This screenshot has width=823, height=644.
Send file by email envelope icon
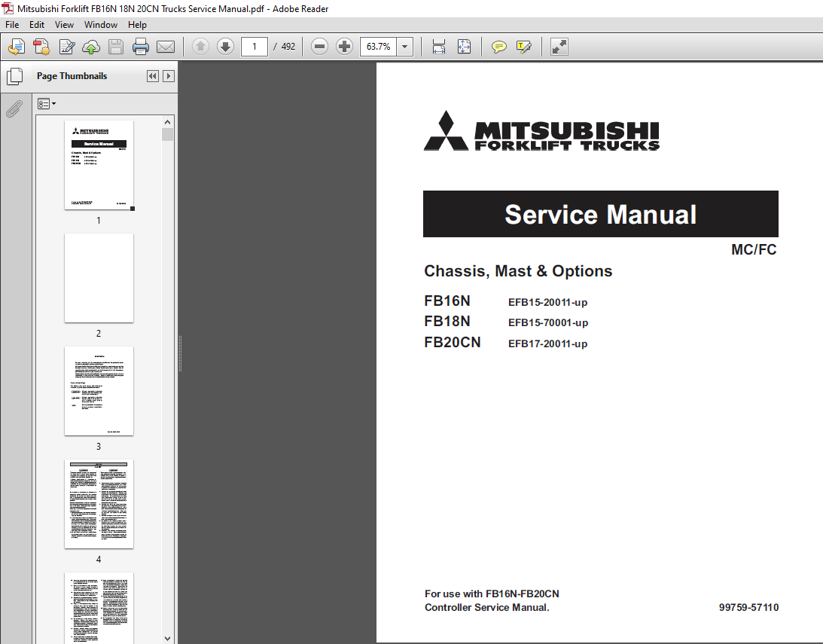coord(166,47)
